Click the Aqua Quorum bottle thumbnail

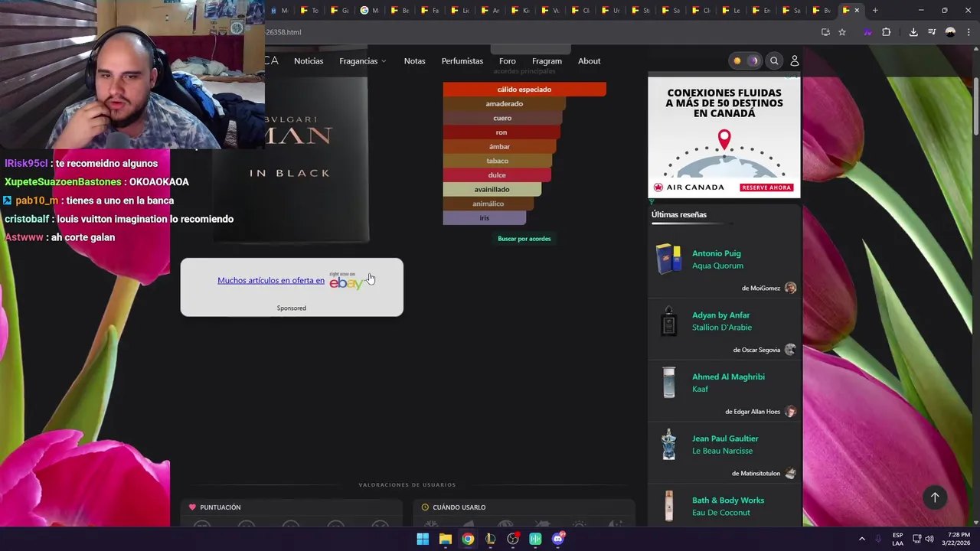[x=668, y=259]
